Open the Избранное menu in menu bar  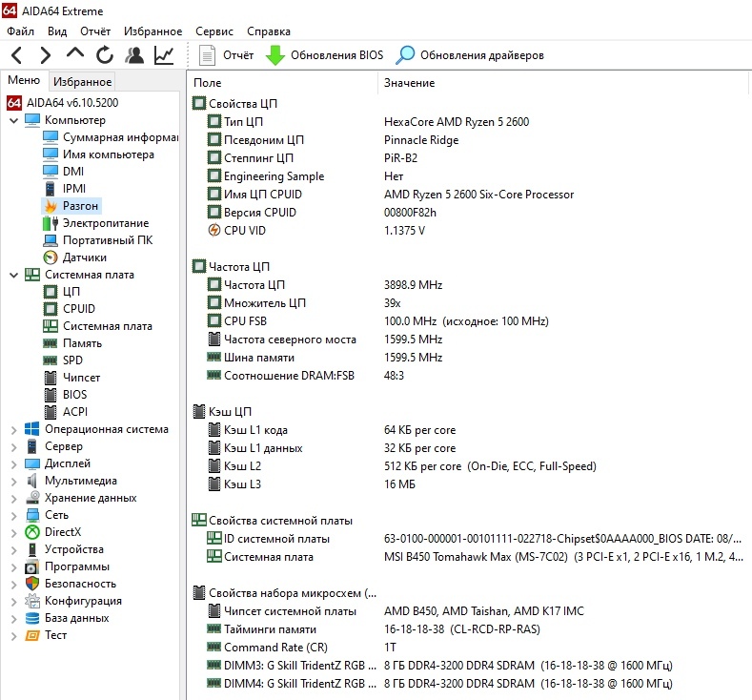click(153, 31)
